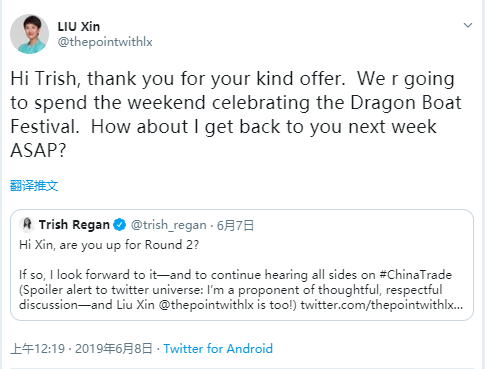
Task: Click the 上午12:19 tweet timestamp
Action: tap(38, 349)
